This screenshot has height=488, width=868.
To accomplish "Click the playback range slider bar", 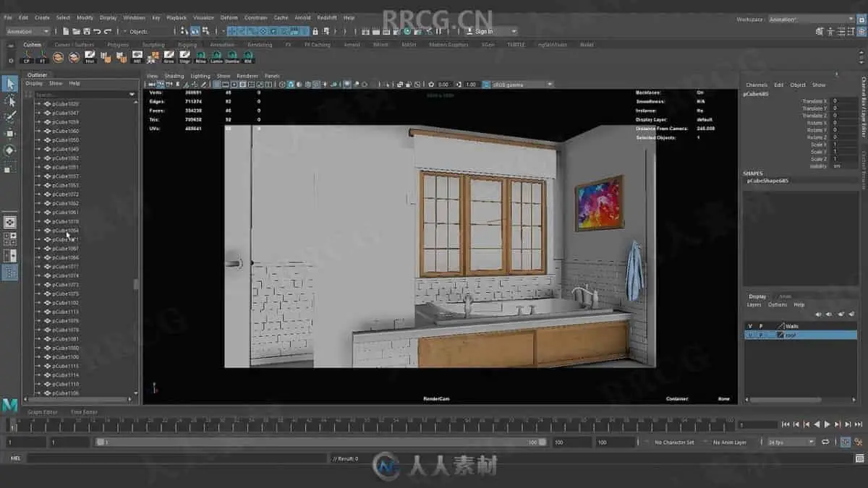I will (x=321, y=442).
